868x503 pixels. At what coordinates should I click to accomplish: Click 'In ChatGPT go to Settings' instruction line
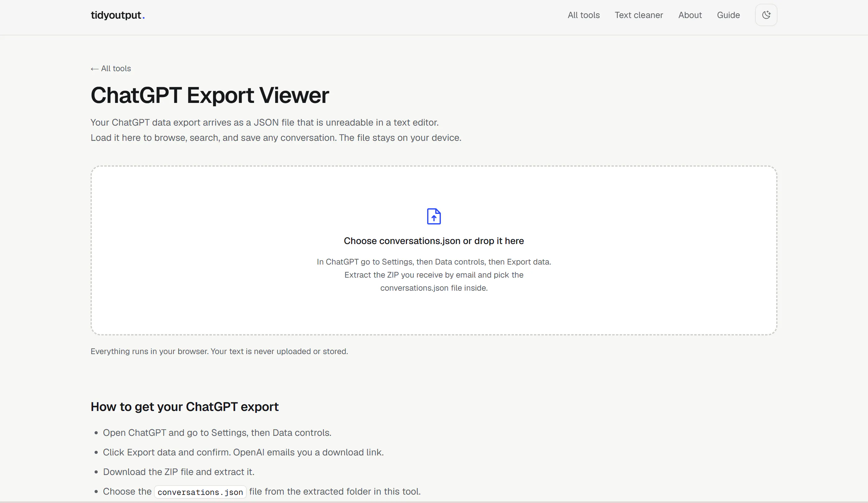pyautogui.click(x=434, y=262)
